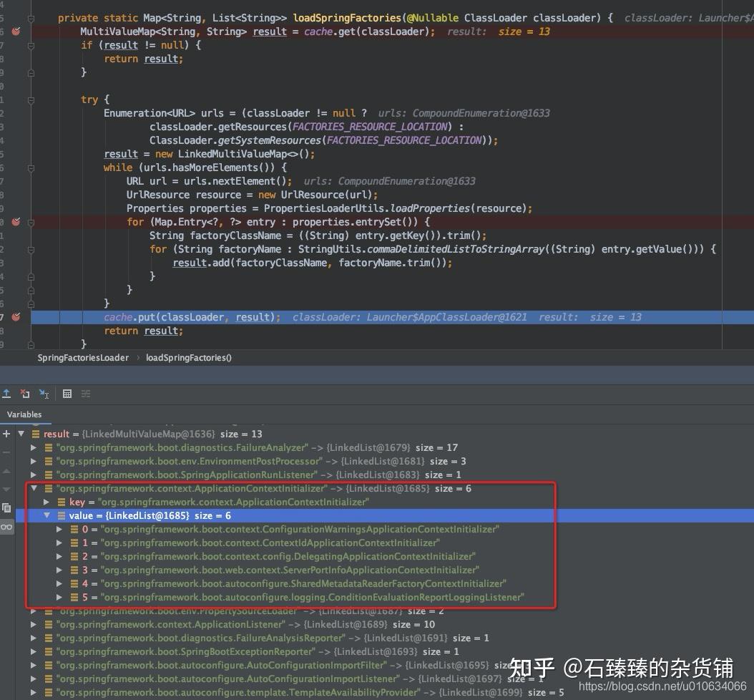Screen dimensions: 754x700
Task: Select the ApplicationListener size = 10 row
Action: tap(385, 624)
